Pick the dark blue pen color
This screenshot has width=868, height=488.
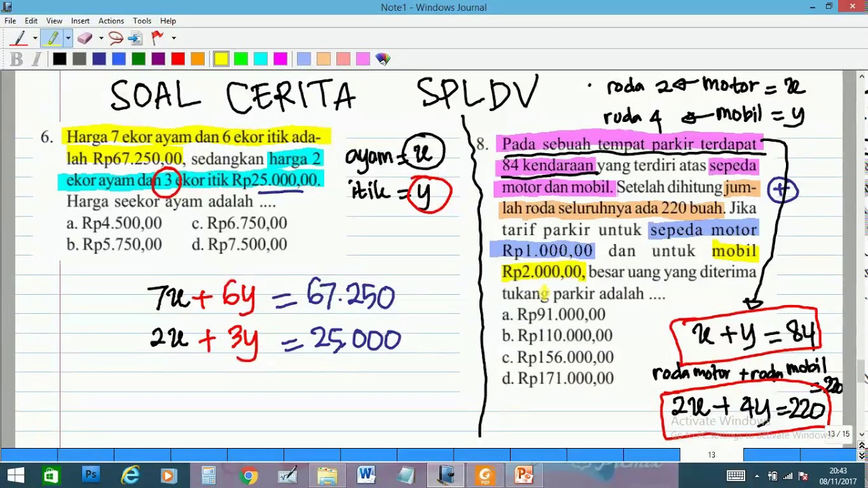point(99,60)
